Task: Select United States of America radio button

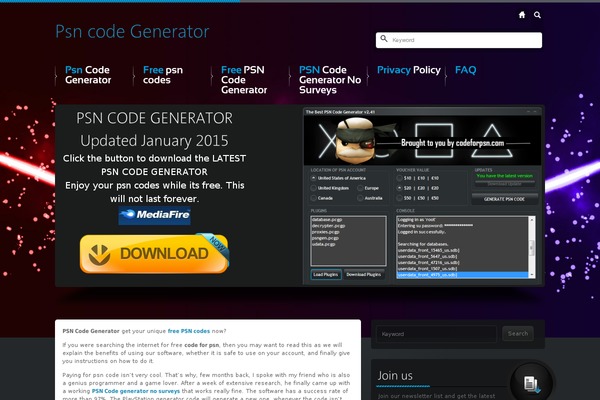Action: point(313,178)
